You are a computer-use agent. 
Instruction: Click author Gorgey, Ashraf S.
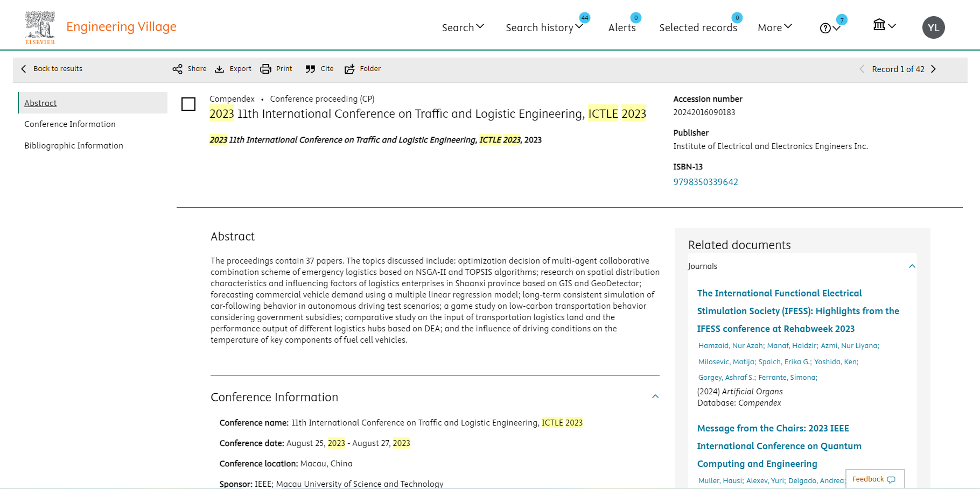(727, 378)
